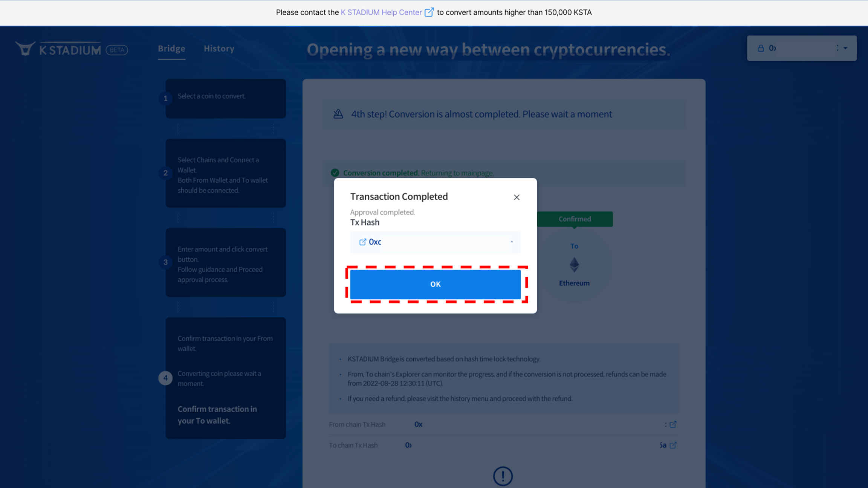
Task: Click the exclamation warning circle icon
Action: coord(503,476)
